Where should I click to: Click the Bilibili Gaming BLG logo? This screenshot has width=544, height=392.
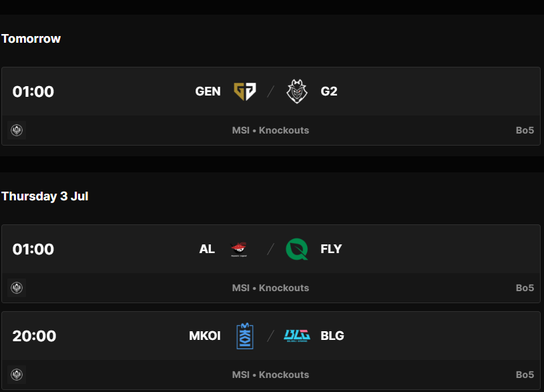pos(297,336)
